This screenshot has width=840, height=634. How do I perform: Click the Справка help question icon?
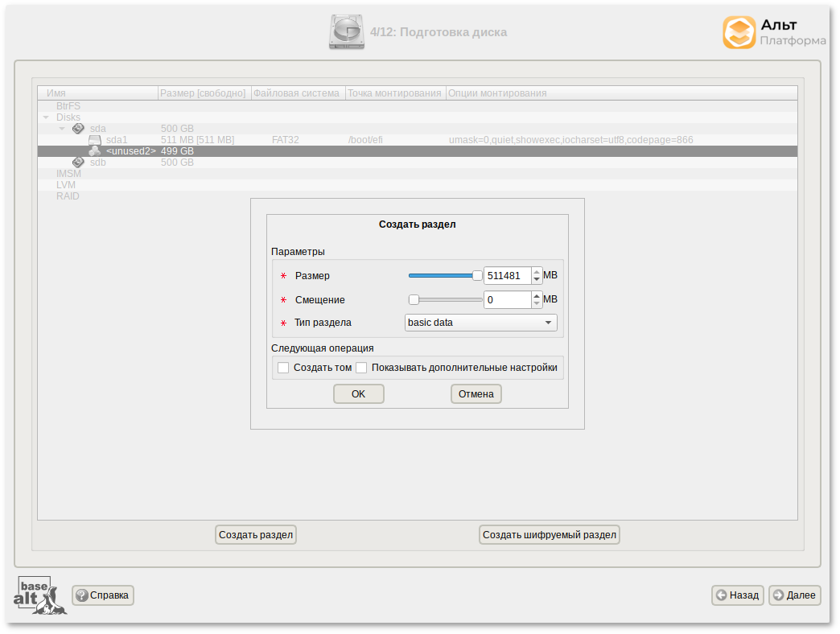tap(81, 595)
